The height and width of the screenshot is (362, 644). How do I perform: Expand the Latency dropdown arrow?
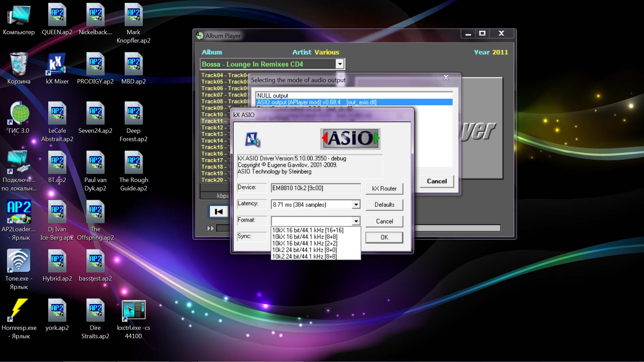[356, 204]
